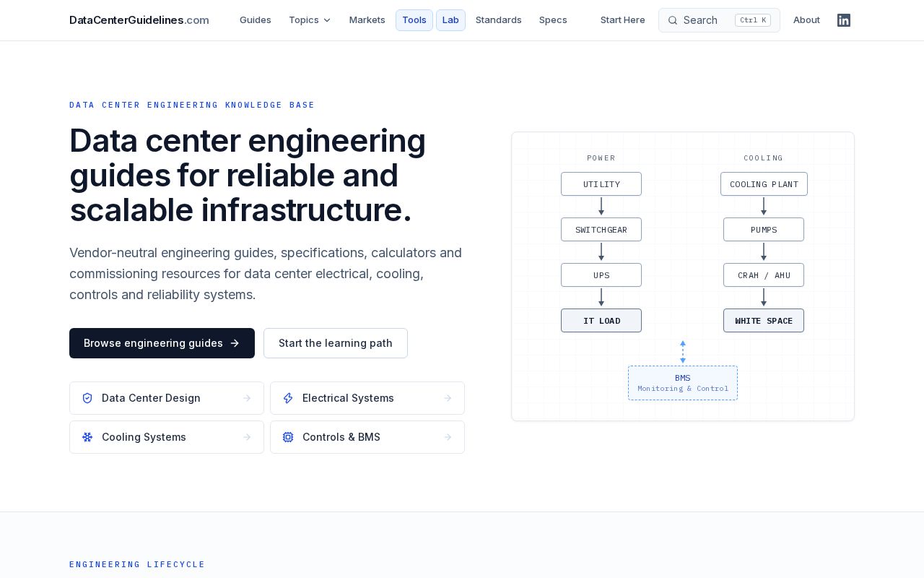Click the IT LOAD box in diagram

tap(601, 321)
